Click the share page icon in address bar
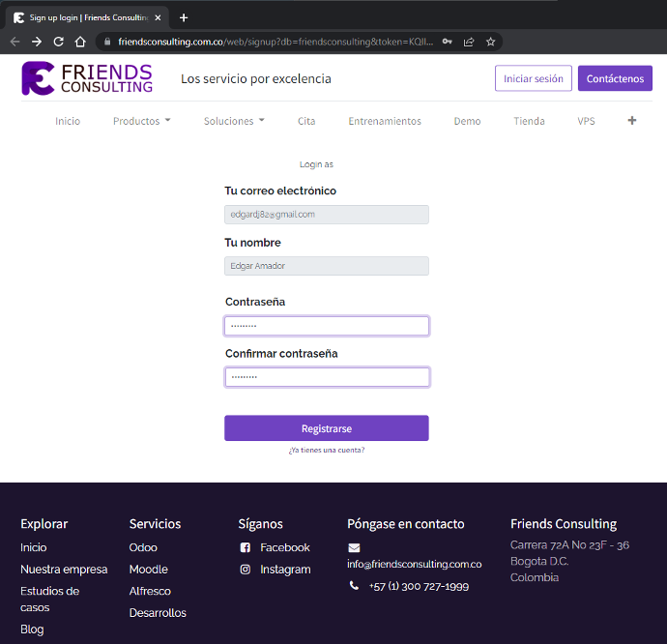This screenshot has width=667, height=644. tap(469, 42)
